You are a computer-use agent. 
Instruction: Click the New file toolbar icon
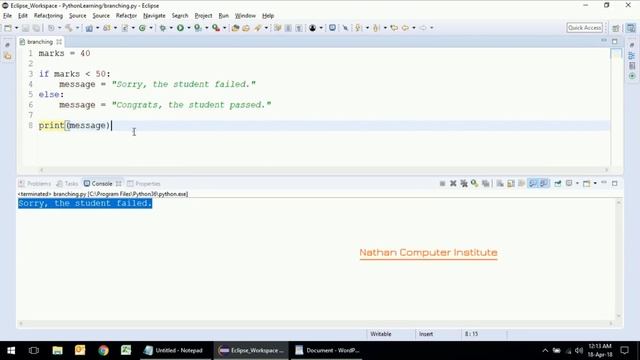tap(8, 28)
